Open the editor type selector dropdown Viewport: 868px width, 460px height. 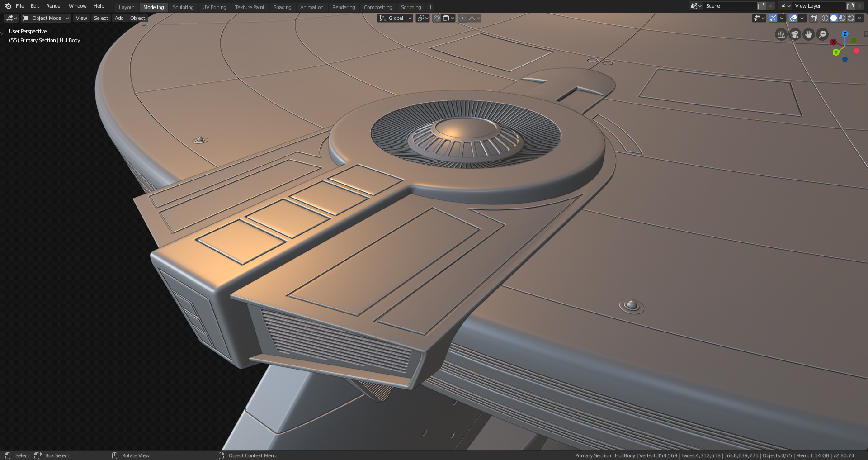click(x=11, y=18)
